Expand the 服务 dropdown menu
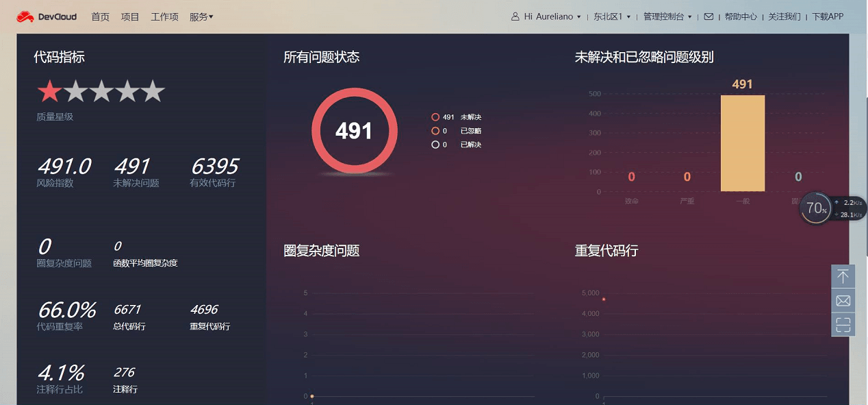Screen dimensions: 868x405 201,16
